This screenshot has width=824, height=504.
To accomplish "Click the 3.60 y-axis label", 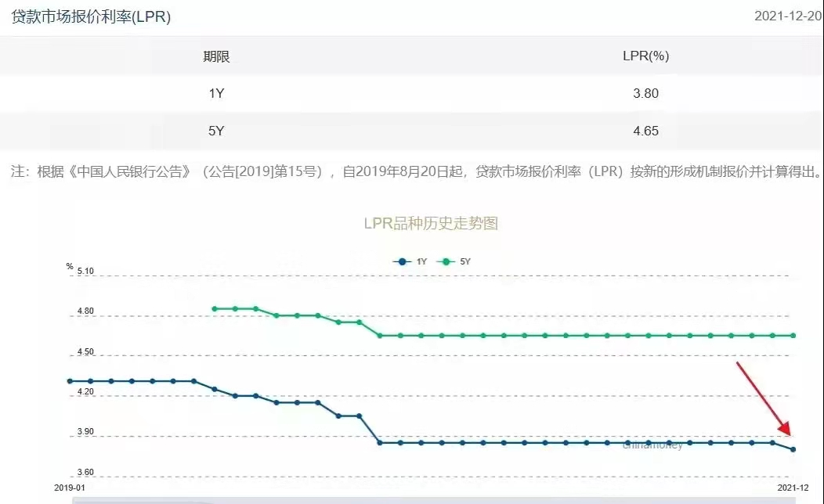I will click(85, 472).
